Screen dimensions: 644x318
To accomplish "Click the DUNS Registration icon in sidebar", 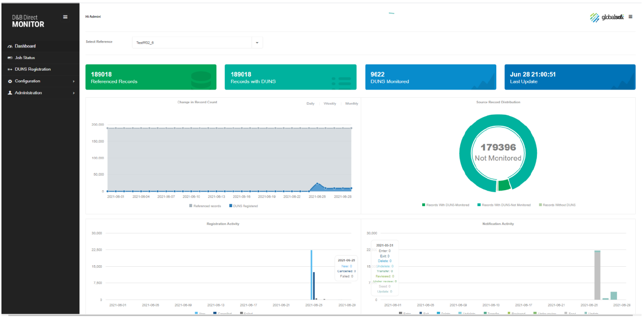I will 10,69.
